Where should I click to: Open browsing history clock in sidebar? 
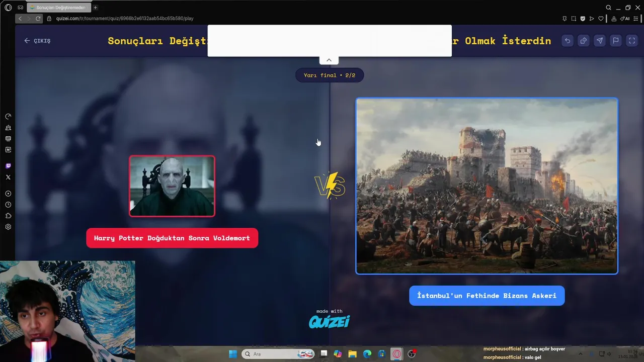point(8,205)
